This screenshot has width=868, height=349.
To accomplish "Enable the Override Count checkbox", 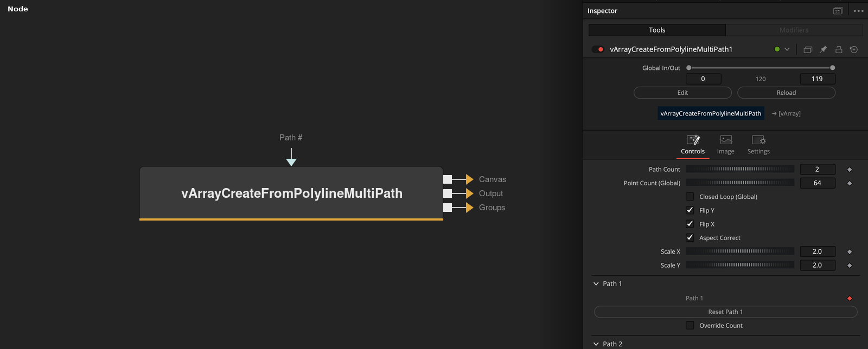I will [x=690, y=325].
